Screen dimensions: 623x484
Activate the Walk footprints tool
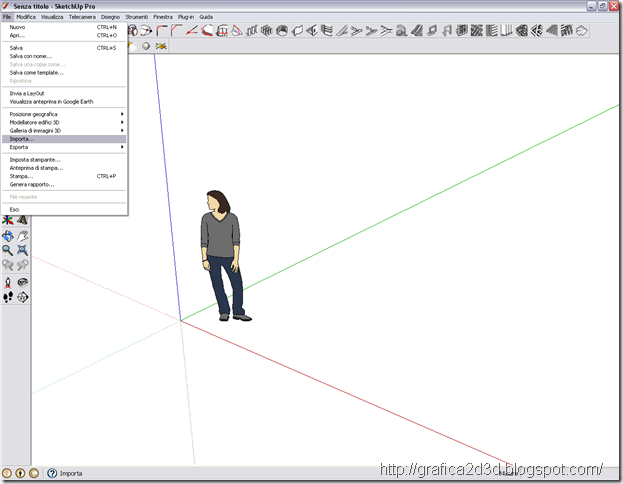(8, 297)
